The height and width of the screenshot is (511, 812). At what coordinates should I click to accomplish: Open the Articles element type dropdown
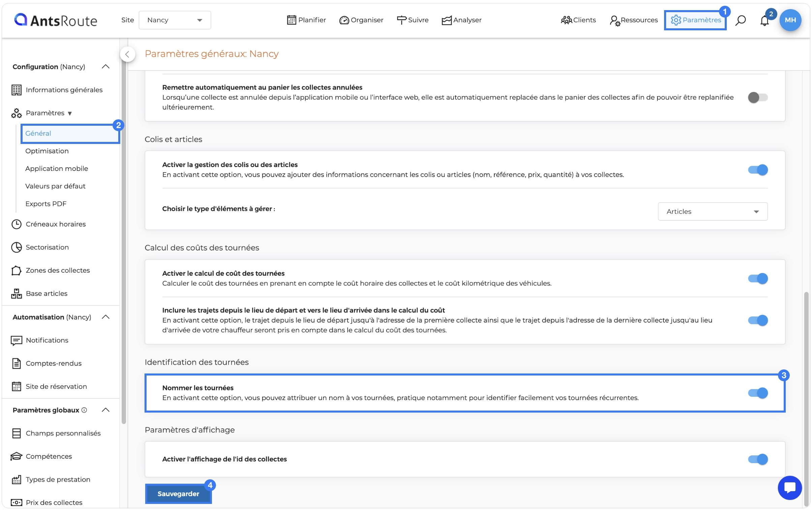pyautogui.click(x=713, y=211)
